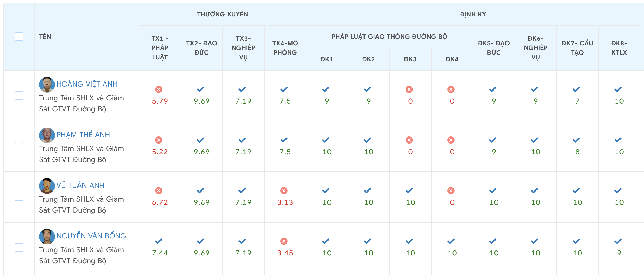The image size is (644, 275).
Task: Click the red X icon for Hoàng Việt Anh's TX1
Action: point(159,89)
